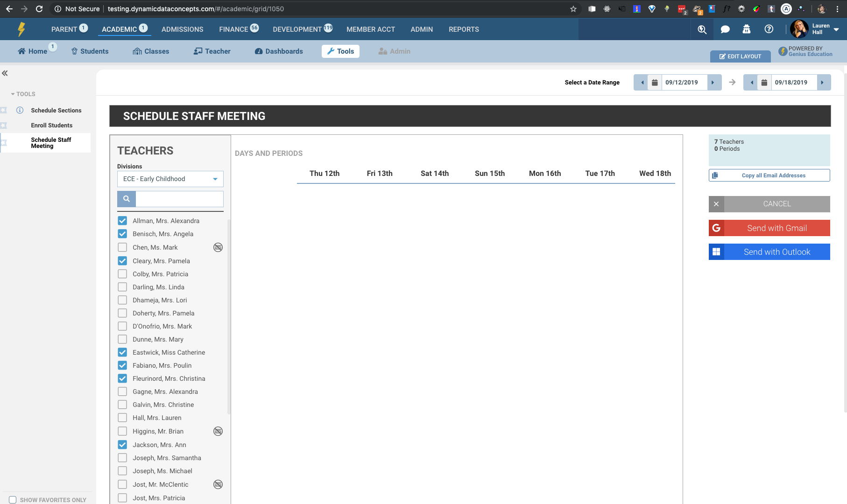Click the lightning bolt logo icon
Viewport: 847px width, 504px height.
[x=21, y=29]
